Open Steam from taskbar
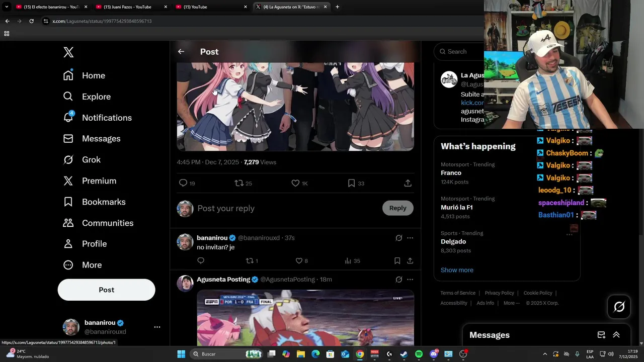 coord(404,354)
